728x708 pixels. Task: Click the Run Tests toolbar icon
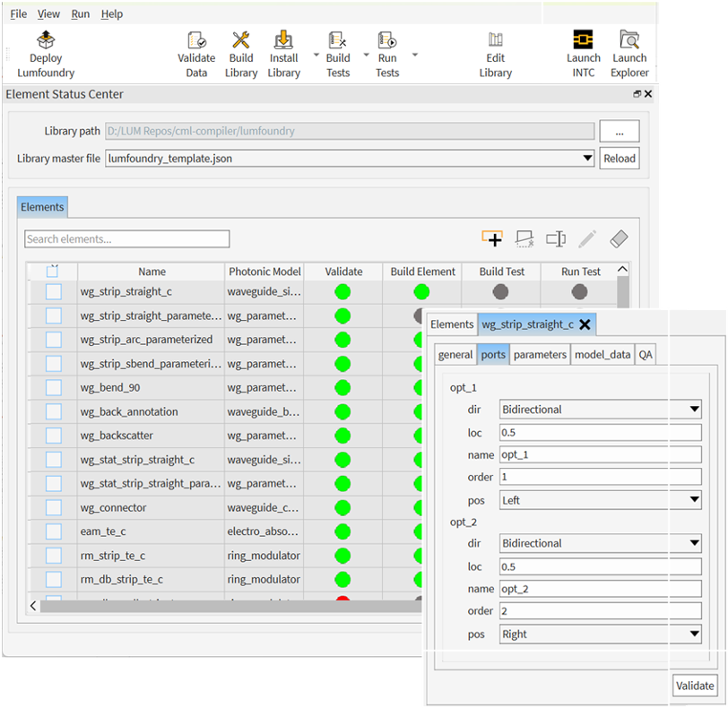coord(387,40)
